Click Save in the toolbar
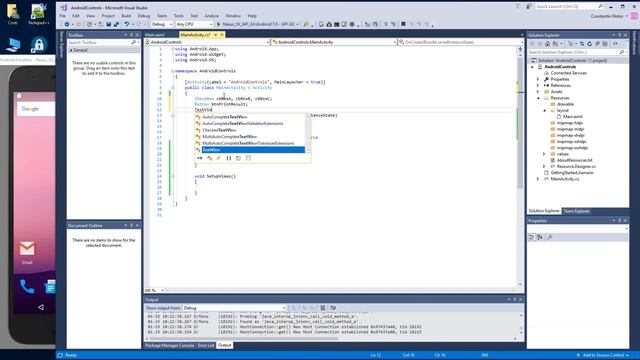The width and height of the screenshot is (640, 360). 109,24
